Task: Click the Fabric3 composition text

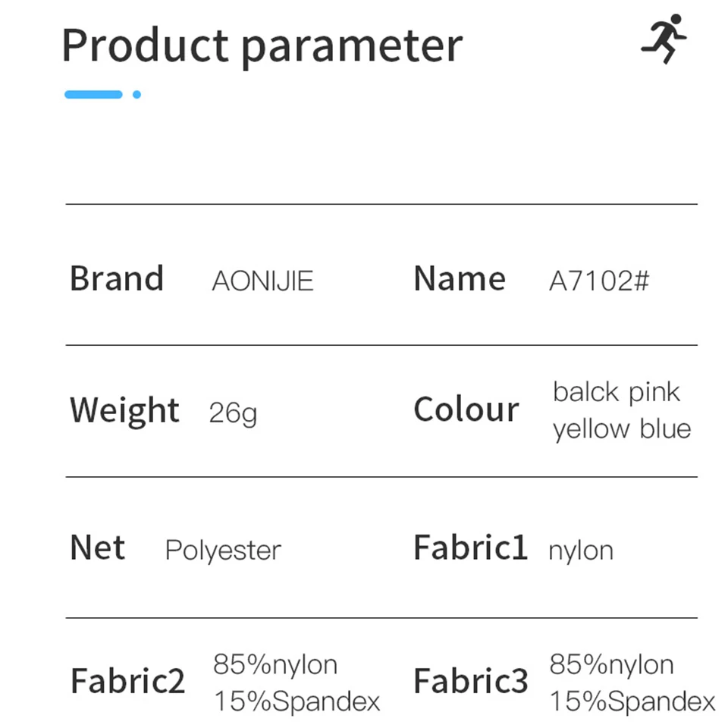Action: (x=632, y=682)
